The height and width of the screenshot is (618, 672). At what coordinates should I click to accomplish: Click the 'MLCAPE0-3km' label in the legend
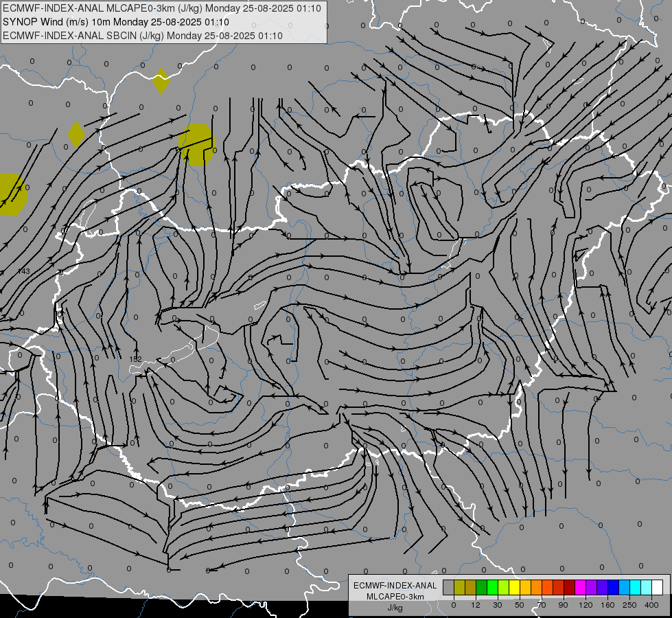(x=395, y=597)
